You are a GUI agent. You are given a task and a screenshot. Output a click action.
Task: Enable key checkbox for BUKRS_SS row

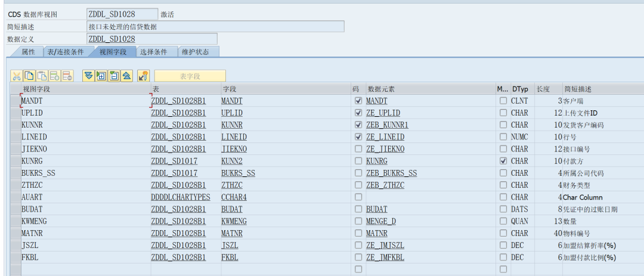pyautogui.click(x=358, y=173)
